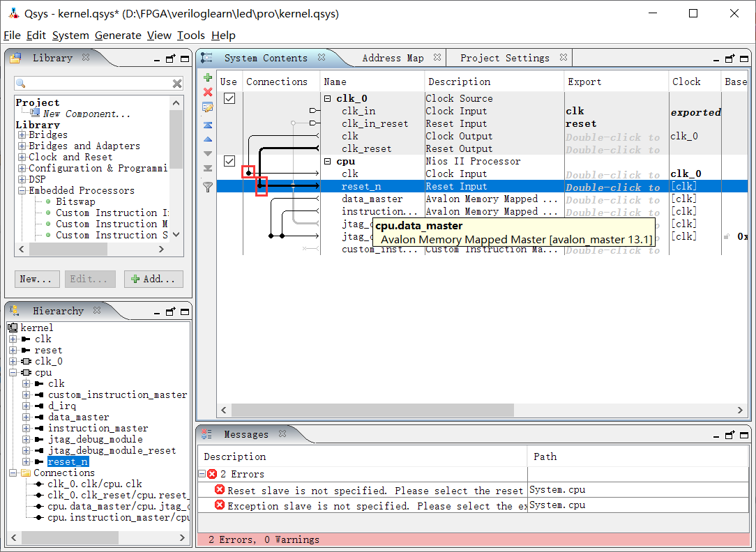This screenshot has height=552, width=756.
Task: Switch to the Address Map tab
Action: click(393, 59)
